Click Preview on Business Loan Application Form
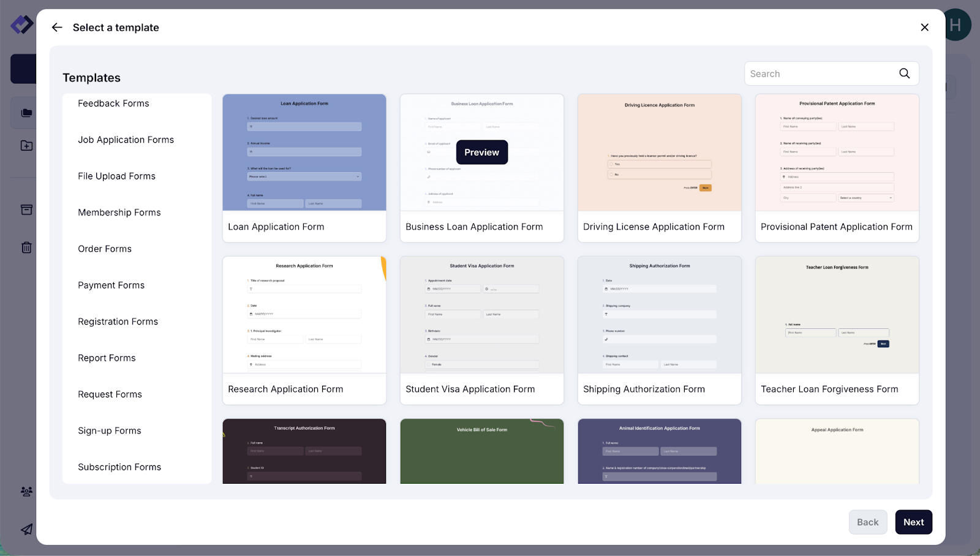980x556 pixels. pos(481,152)
